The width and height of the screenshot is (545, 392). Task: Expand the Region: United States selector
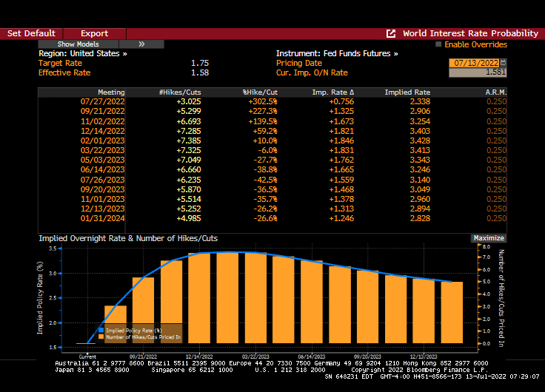point(82,54)
